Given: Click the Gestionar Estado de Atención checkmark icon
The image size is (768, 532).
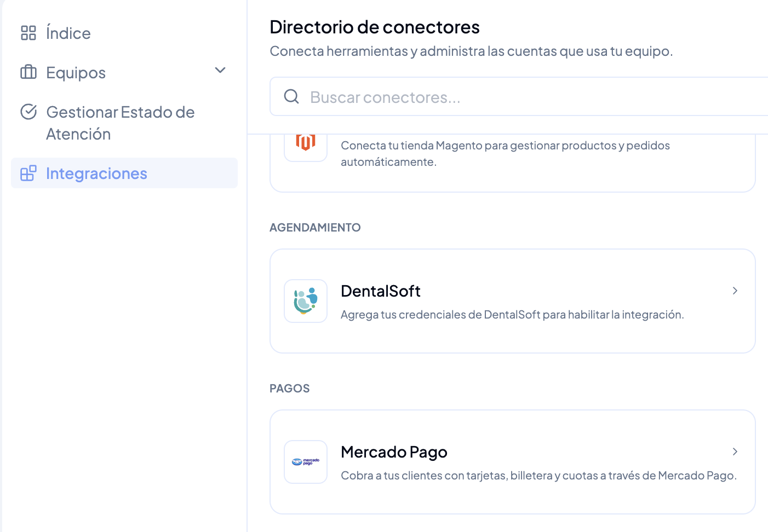Looking at the screenshot, I should point(28,112).
